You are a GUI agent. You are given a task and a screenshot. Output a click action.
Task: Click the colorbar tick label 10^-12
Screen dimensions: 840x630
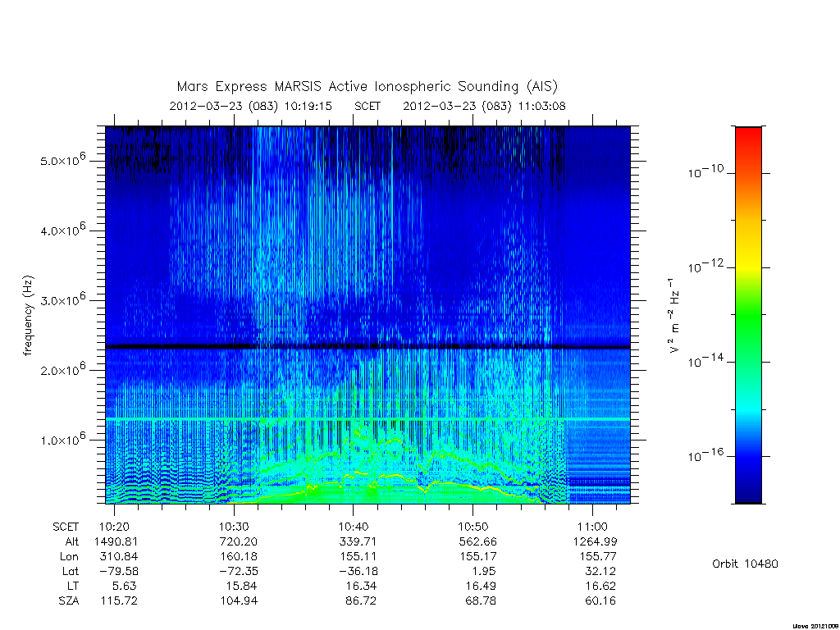tap(705, 266)
